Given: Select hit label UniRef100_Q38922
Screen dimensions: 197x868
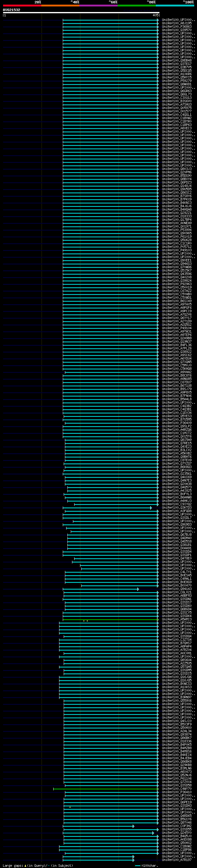Looking at the screenshot, I should [x=177, y=352].
